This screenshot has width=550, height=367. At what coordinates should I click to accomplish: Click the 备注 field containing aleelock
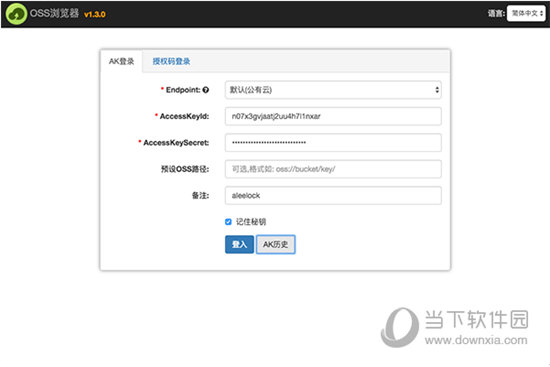tap(333, 195)
